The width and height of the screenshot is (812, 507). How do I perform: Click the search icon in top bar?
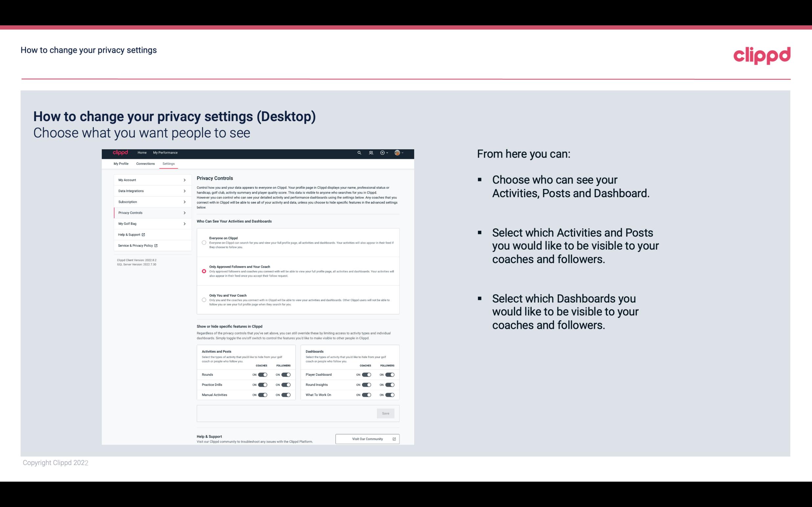click(x=359, y=153)
